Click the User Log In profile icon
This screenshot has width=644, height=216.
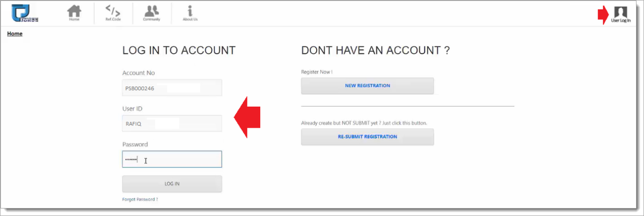click(621, 15)
